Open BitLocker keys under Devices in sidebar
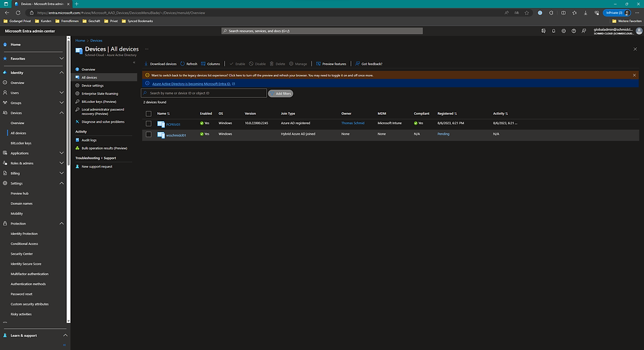 pyautogui.click(x=21, y=143)
